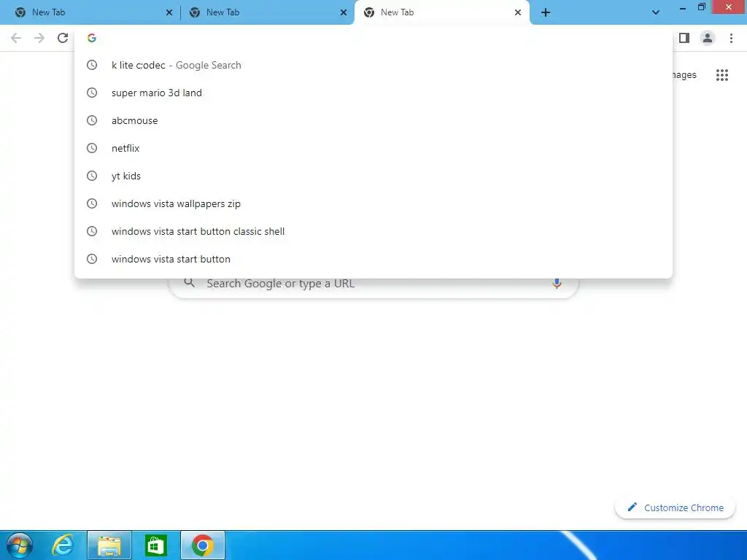Minimize the Chrome window
The height and width of the screenshot is (560, 747).
[683, 7]
